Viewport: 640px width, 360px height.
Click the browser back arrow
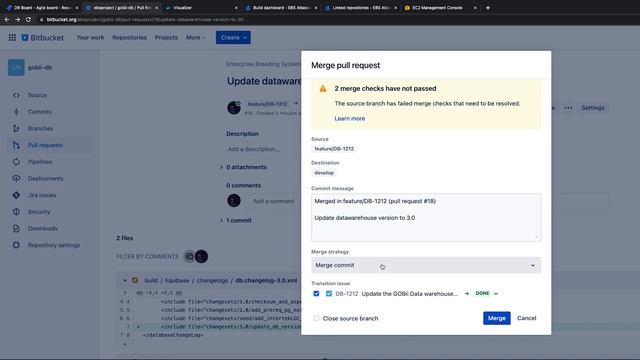(7, 20)
